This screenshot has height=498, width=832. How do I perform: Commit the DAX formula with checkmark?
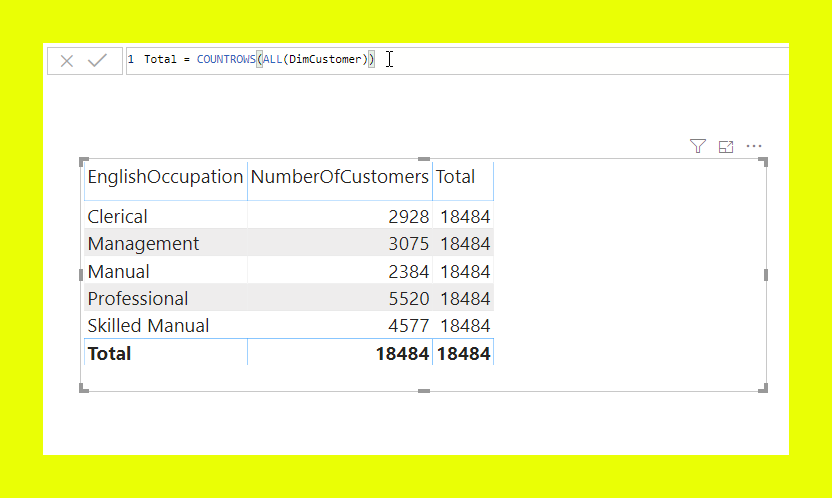tap(97, 61)
